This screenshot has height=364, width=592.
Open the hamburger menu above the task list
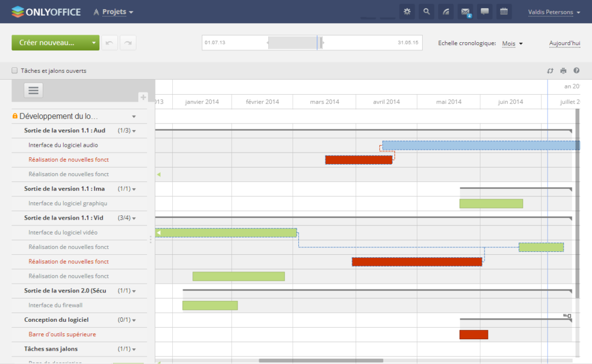coord(33,90)
